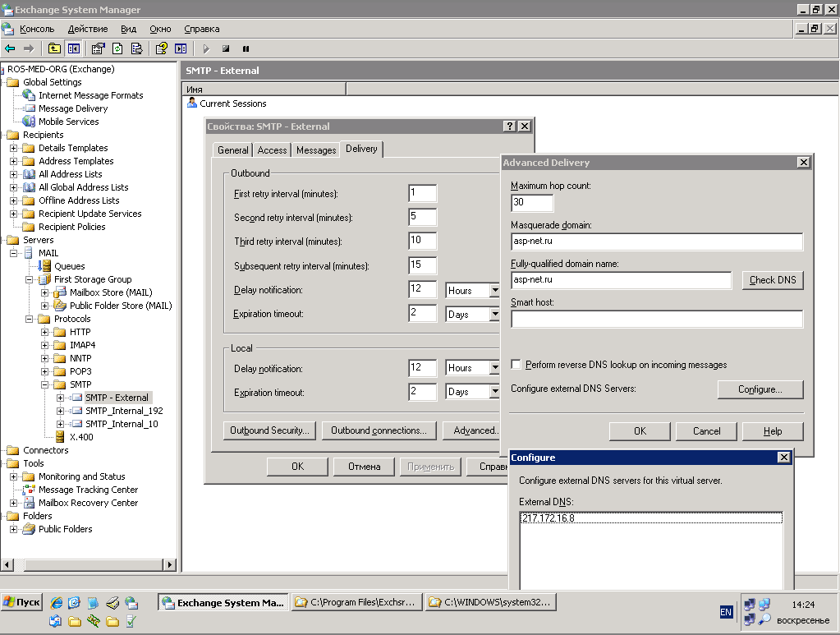Screen dimensions: 840x635
Task: Select Queues under MAIL server
Action: click(x=69, y=266)
